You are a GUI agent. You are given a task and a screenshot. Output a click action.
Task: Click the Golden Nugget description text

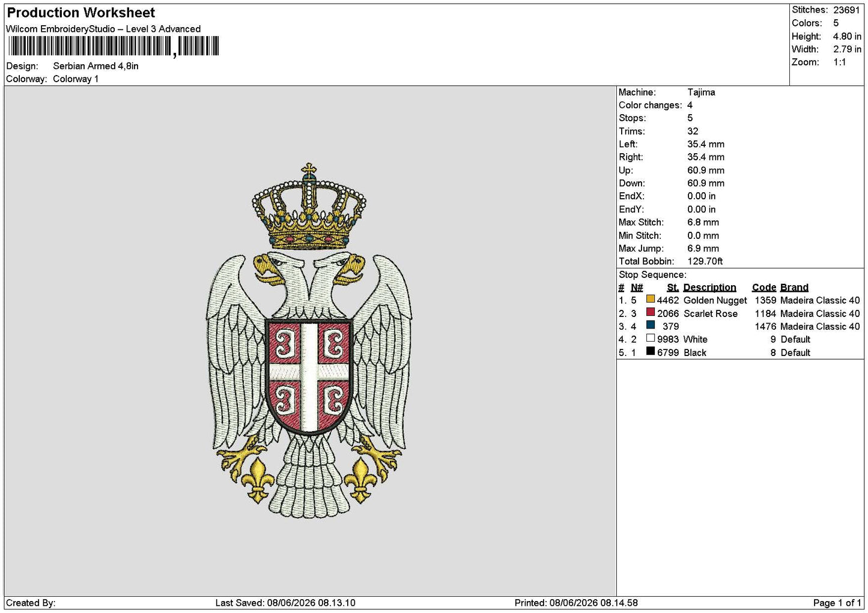click(x=715, y=300)
